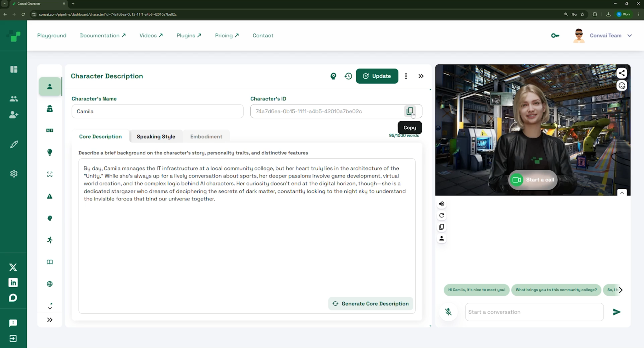Collapse the avatar preview panel chevron
Screen dimensions: 644x348
click(622, 193)
